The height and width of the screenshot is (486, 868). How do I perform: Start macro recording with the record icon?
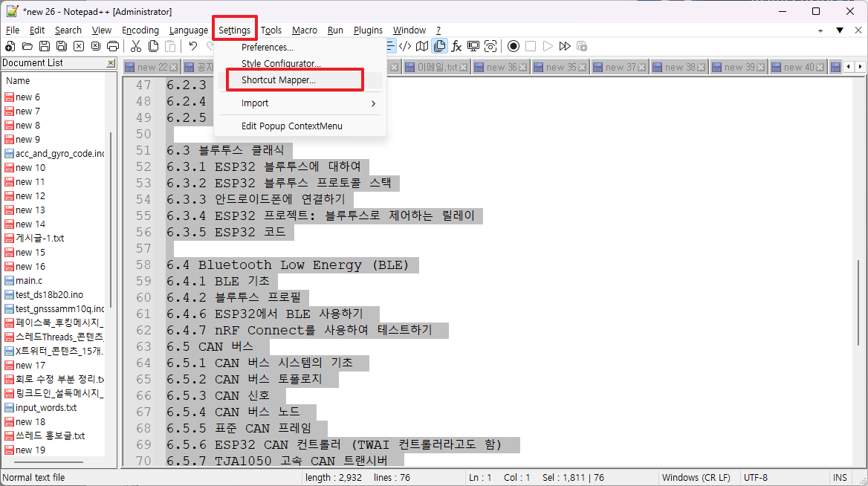(x=514, y=47)
